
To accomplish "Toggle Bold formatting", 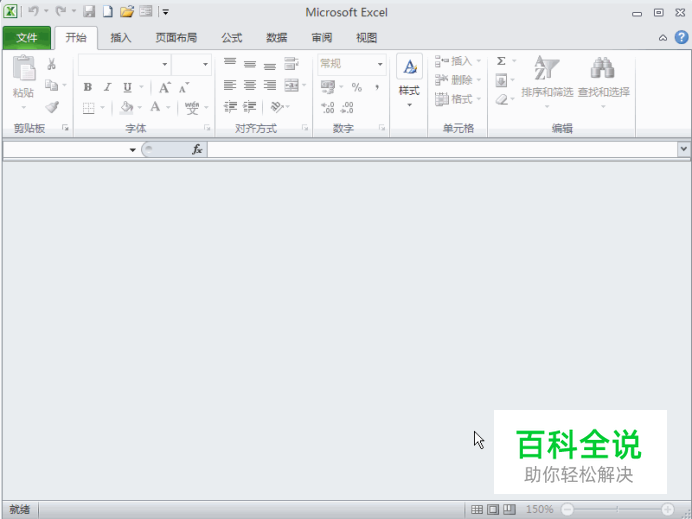I will 88,87.
